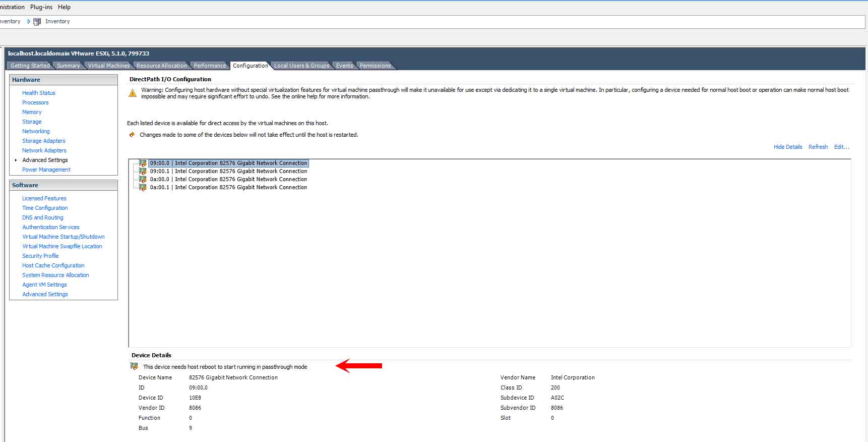Open DNS and Routing
The height and width of the screenshot is (442, 868).
(x=43, y=217)
